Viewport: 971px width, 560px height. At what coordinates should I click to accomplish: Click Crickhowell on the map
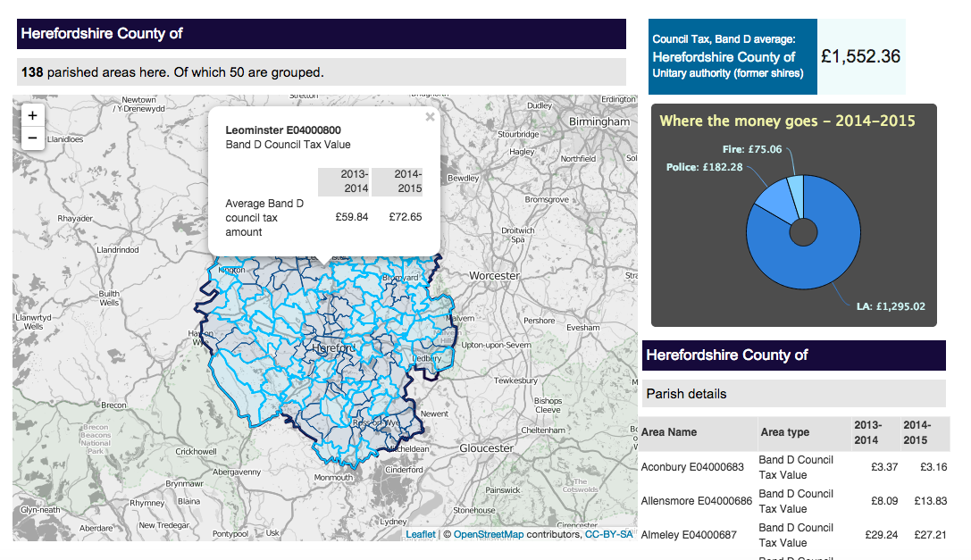pos(197,452)
